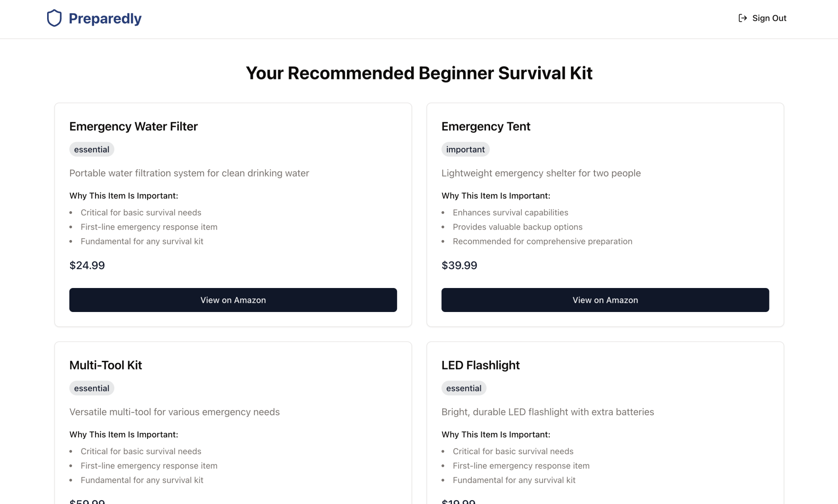The width and height of the screenshot is (838, 504).
Task: Click the Preparedly shield logo icon
Action: pos(54,18)
